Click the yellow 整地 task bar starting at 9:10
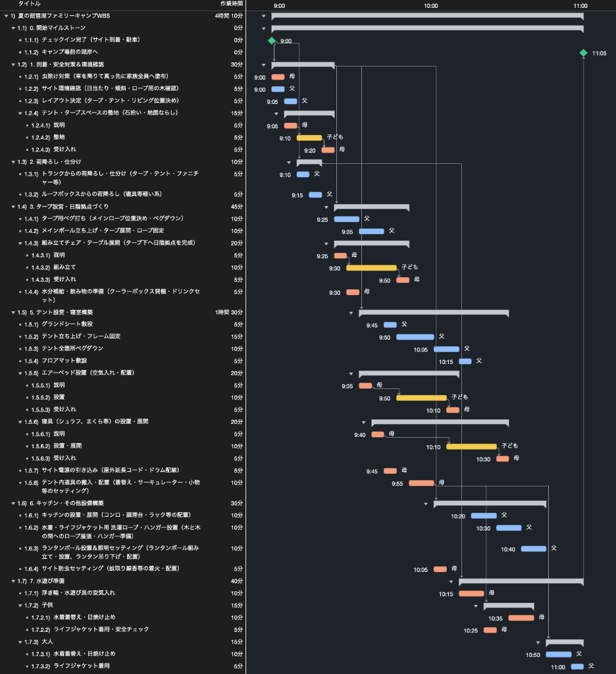The image size is (616, 674). 309,138
